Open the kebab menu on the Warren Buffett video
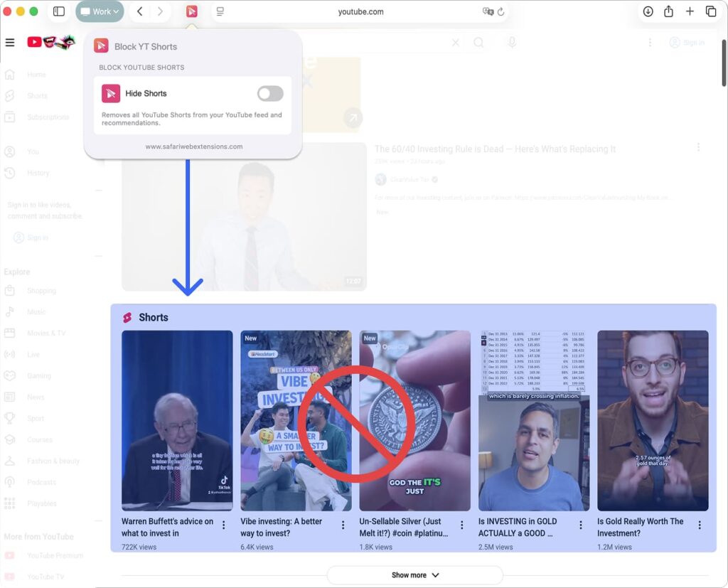This screenshot has height=588, width=728. click(224, 524)
